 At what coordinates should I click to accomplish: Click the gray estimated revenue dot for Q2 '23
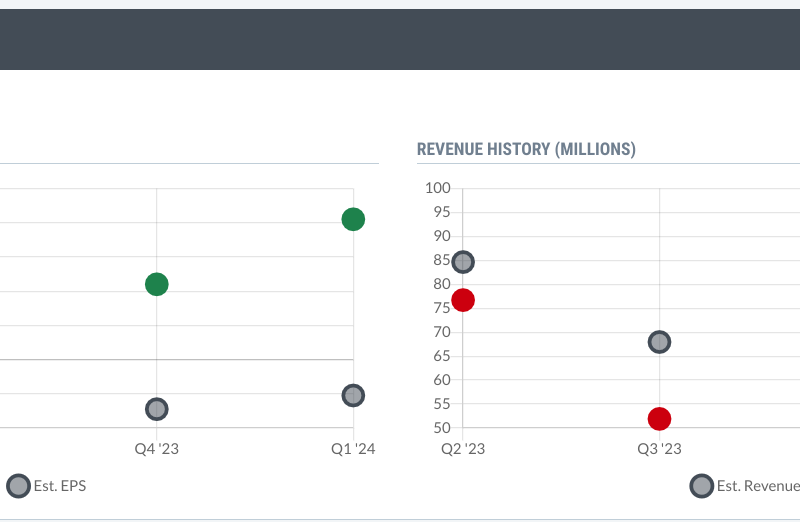click(463, 262)
